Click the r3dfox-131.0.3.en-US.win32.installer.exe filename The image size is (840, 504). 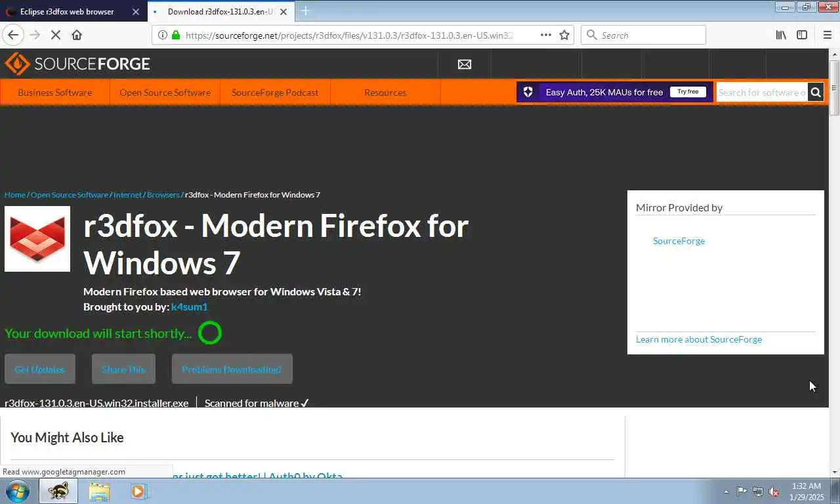coord(96,403)
